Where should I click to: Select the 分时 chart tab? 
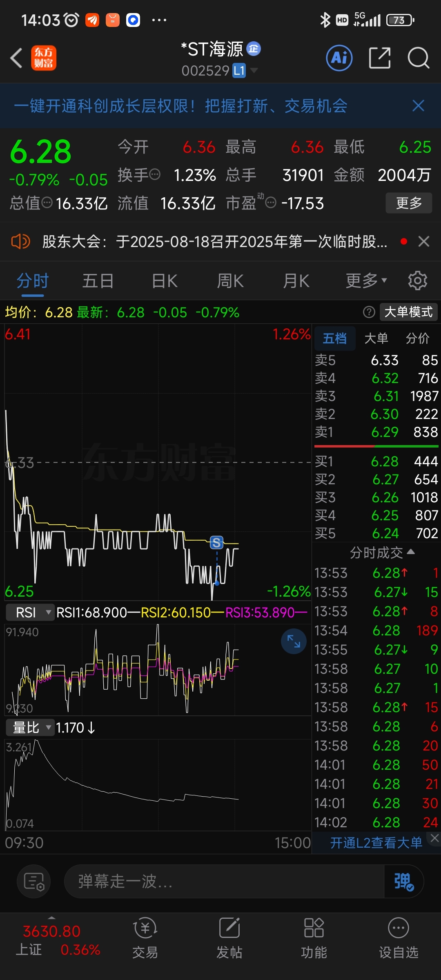(33, 281)
